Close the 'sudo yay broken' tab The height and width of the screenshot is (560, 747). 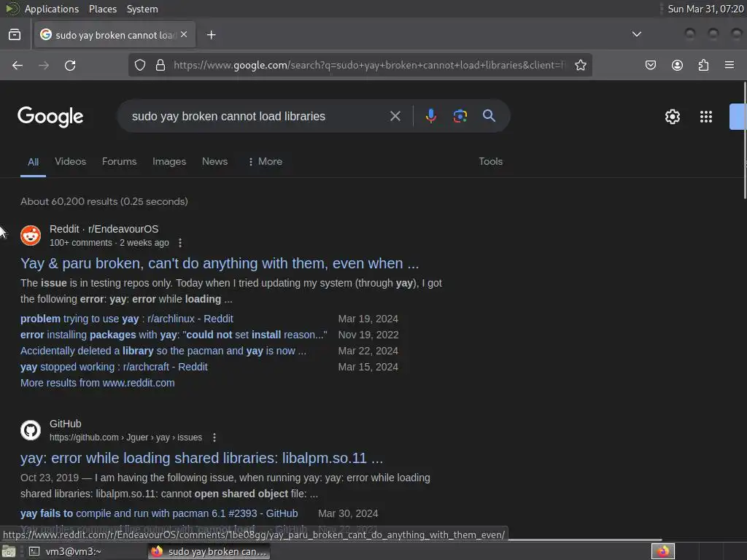point(184,35)
